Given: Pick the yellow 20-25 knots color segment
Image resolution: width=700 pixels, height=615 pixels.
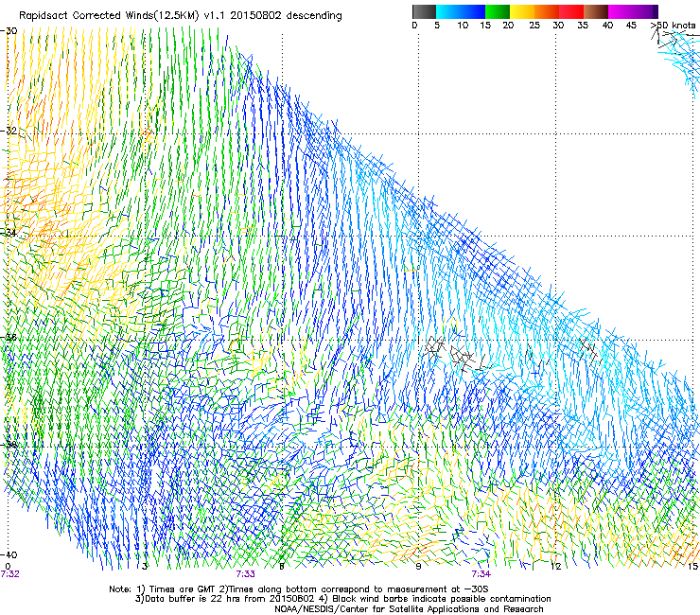Looking at the screenshot, I should (x=522, y=11).
